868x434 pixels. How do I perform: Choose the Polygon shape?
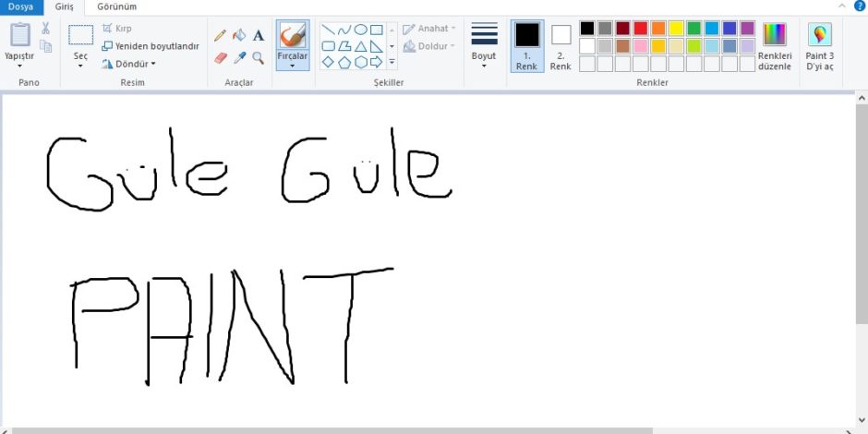pos(344,46)
